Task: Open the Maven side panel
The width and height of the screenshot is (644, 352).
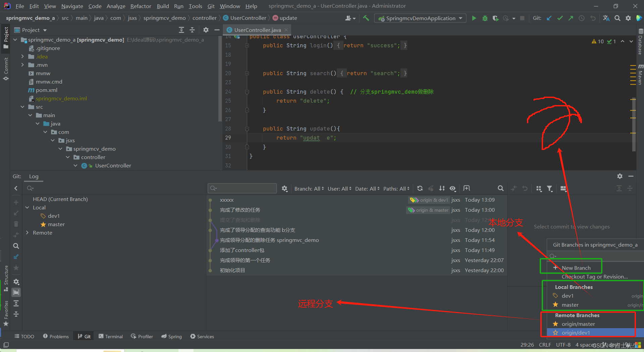Action: (x=640, y=74)
